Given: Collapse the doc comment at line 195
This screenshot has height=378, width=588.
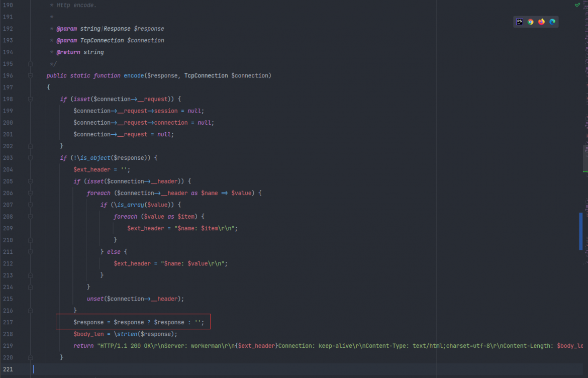Looking at the screenshot, I should tap(30, 64).
